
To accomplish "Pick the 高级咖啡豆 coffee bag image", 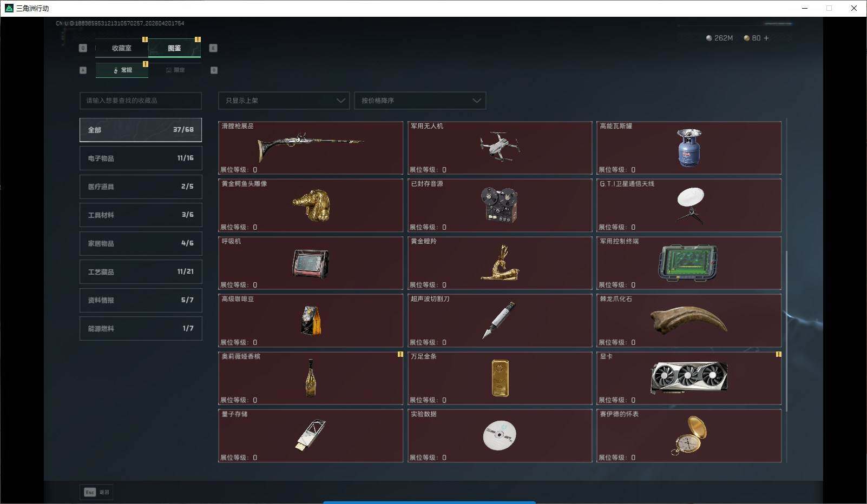I will click(311, 320).
